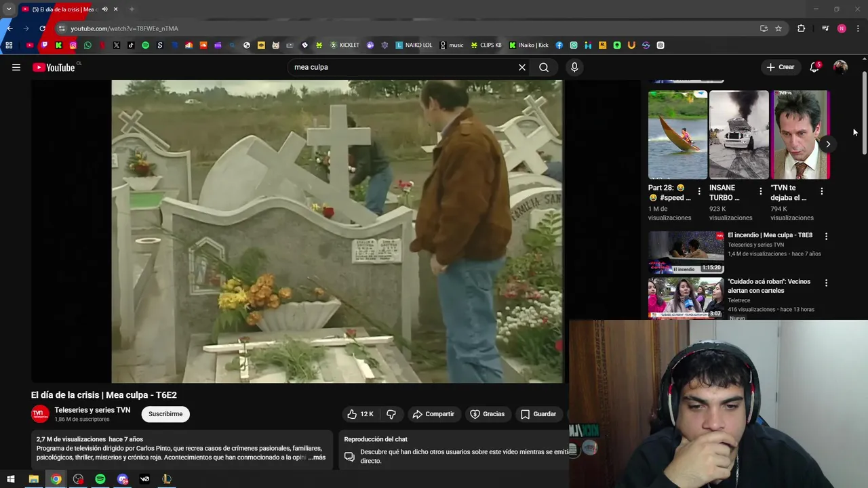868x488 pixels.
Task: Dislike the video with thumbs down
Action: coord(391,414)
